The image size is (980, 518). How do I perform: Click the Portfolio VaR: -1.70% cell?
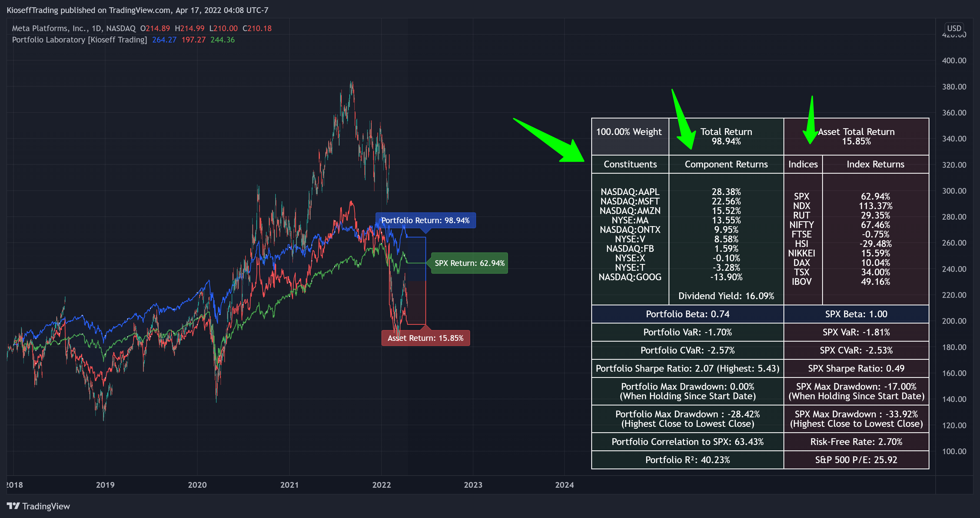tap(688, 332)
